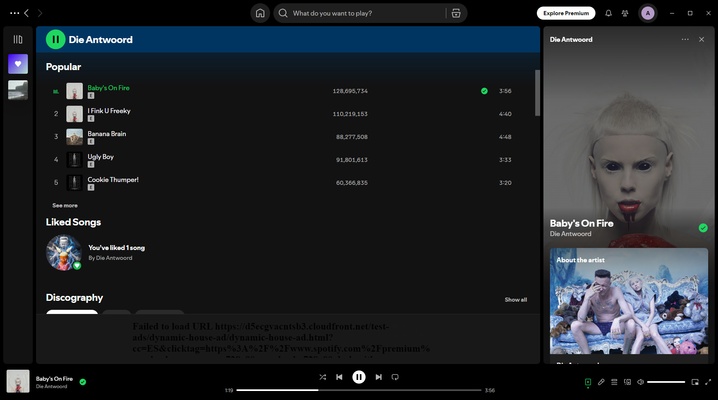Go back with the left arrow
Viewport: 718px width, 400px height.
(x=27, y=13)
